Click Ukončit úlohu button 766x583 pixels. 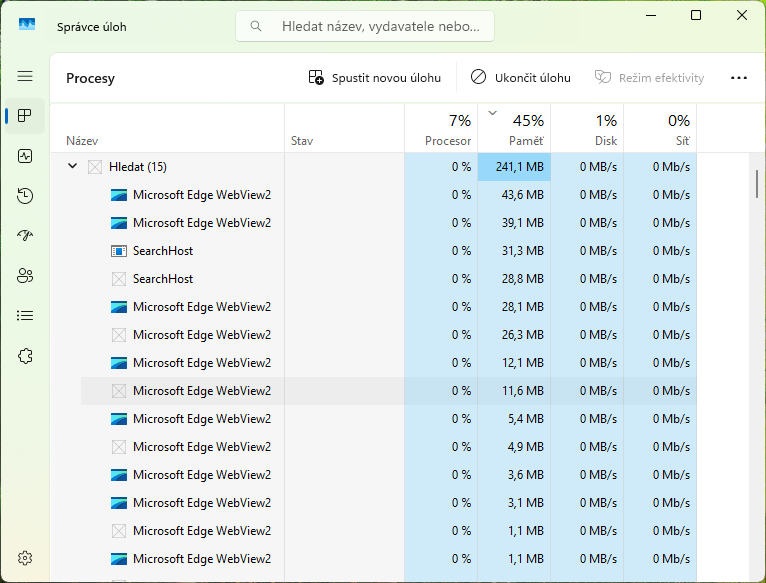(521, 78)
